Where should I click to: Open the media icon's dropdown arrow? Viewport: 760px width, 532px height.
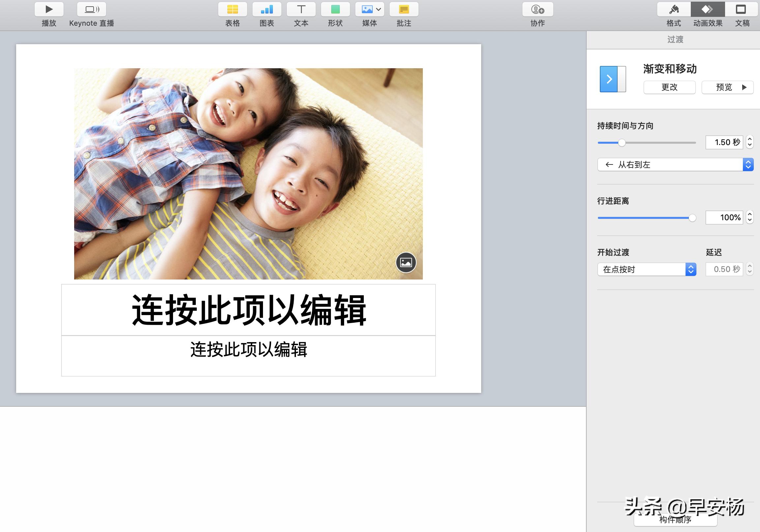tap(378, 9)
